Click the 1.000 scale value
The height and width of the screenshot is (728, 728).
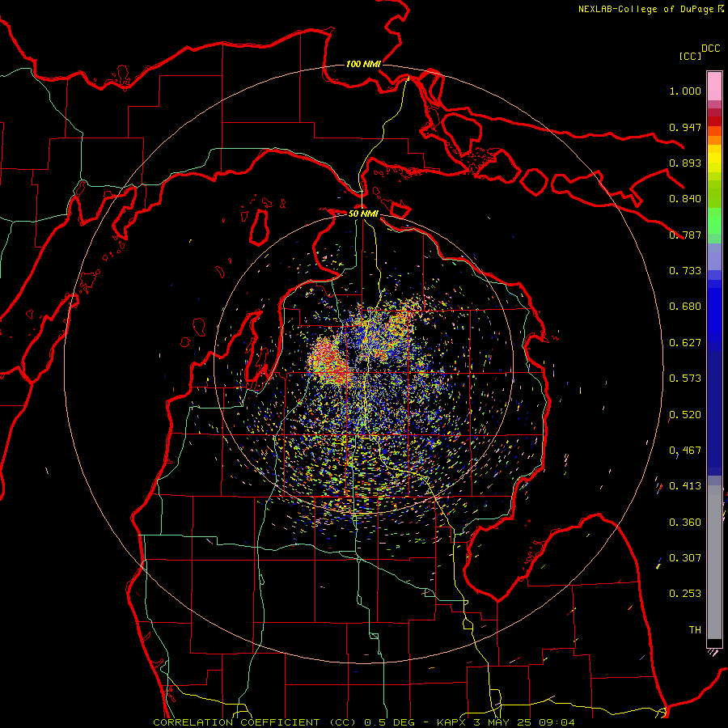[x=685, y=91]
